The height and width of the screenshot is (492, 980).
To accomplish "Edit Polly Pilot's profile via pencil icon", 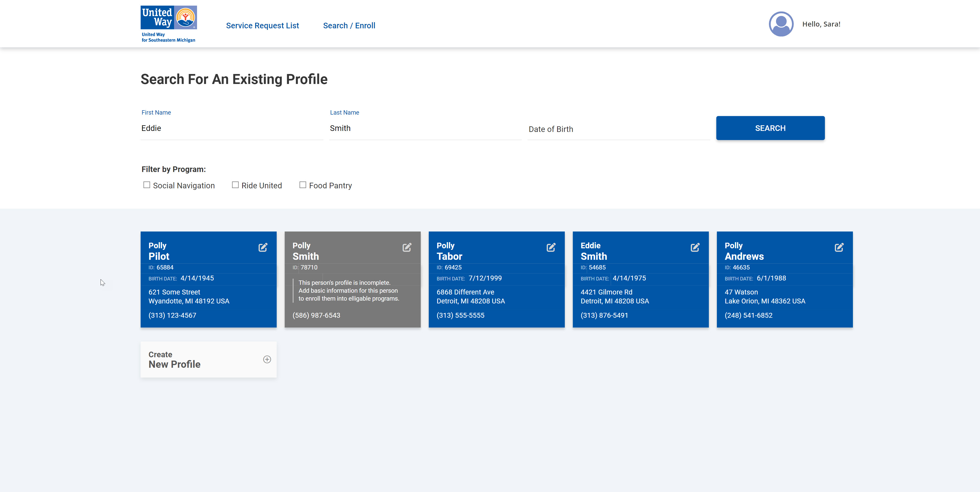I will tap(263, 247).
